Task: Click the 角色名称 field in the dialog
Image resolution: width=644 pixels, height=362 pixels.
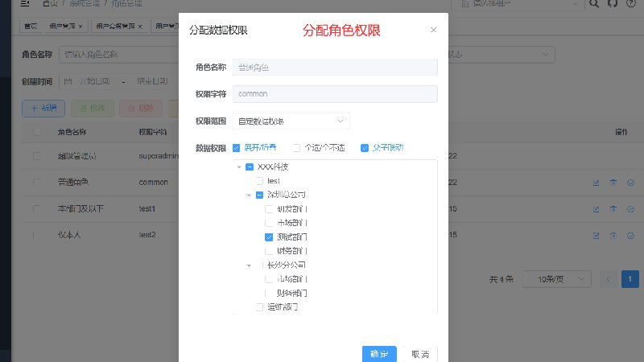Action: tap(335, 68)
